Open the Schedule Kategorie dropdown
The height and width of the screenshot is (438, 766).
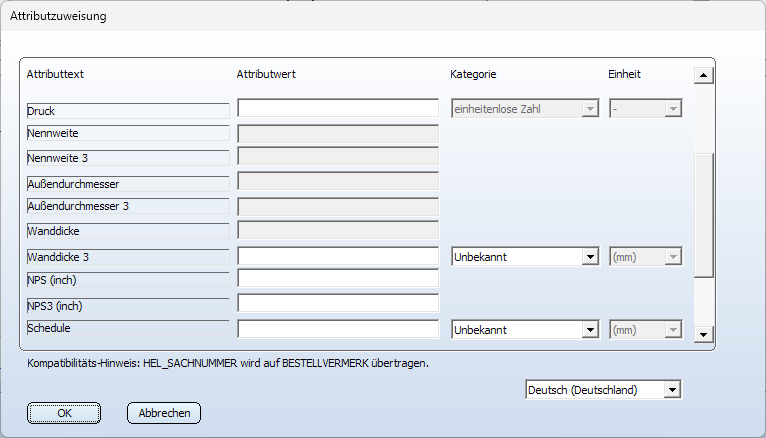click(x=525, y=330)
